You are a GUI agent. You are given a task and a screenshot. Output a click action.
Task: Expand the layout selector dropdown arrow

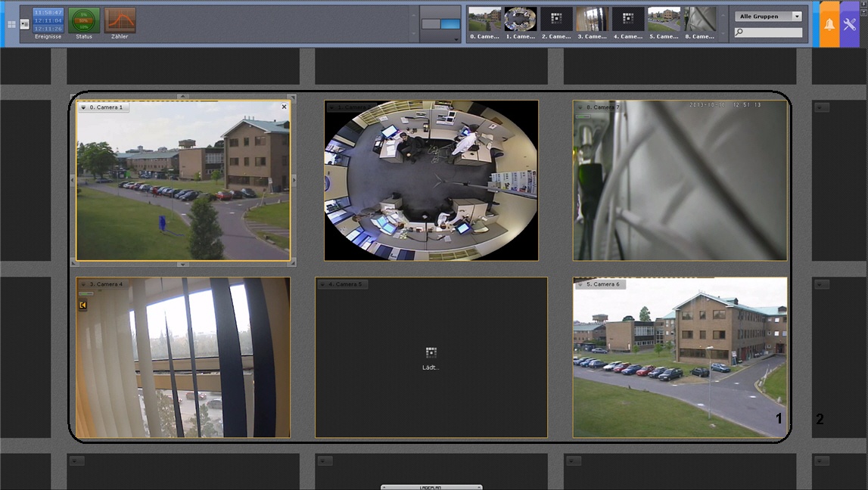pos(456,39)
